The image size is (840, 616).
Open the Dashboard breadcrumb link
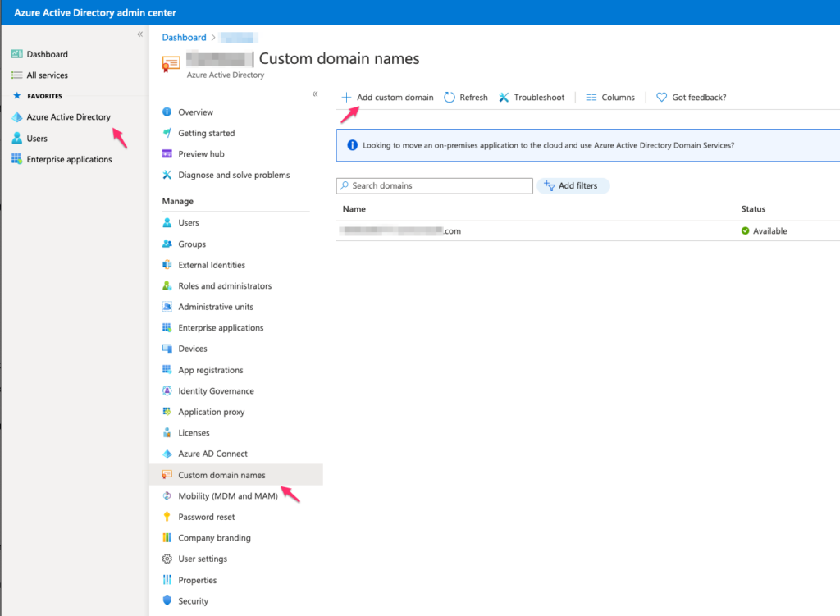pyautogui.click(x=184, y=37)
